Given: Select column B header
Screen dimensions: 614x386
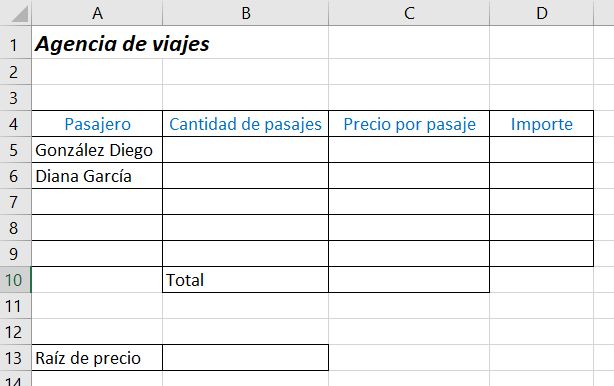Looking at the screenshot, I should click(x=246, y=13).
